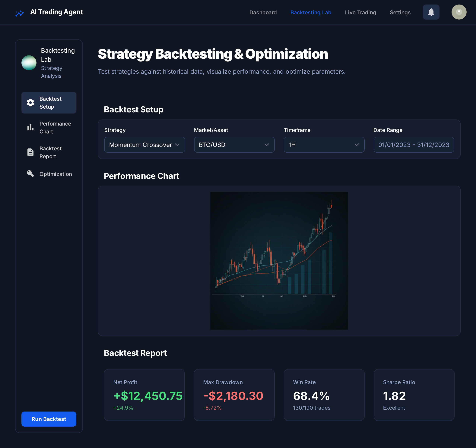
Task: Select the Backtest Setup sidebar entry
Action: coord(49,102)
